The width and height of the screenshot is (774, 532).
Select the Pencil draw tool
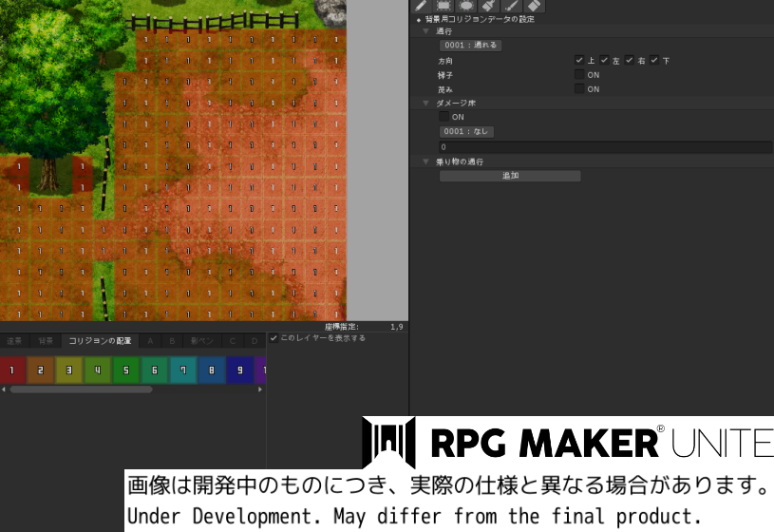[421, 6]
